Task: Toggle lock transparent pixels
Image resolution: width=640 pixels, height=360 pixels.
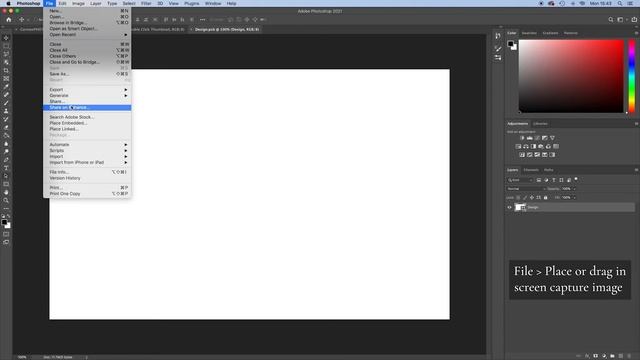Action: click(x=518, y=198)
